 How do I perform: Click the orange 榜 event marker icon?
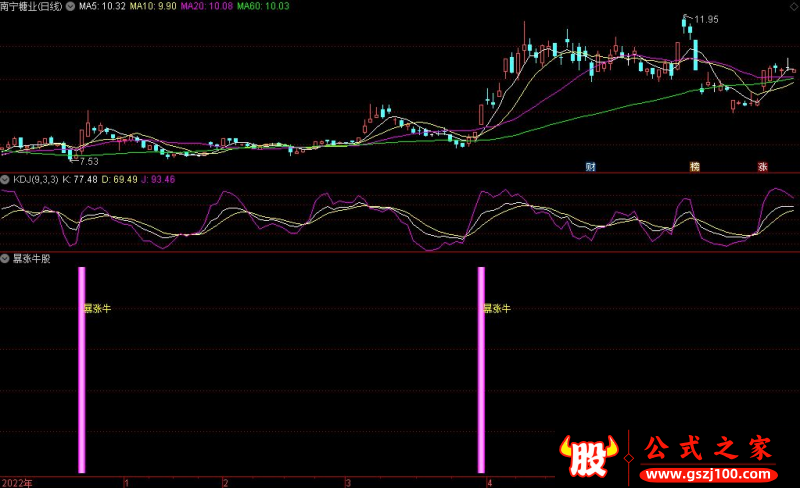coord(694,166)
